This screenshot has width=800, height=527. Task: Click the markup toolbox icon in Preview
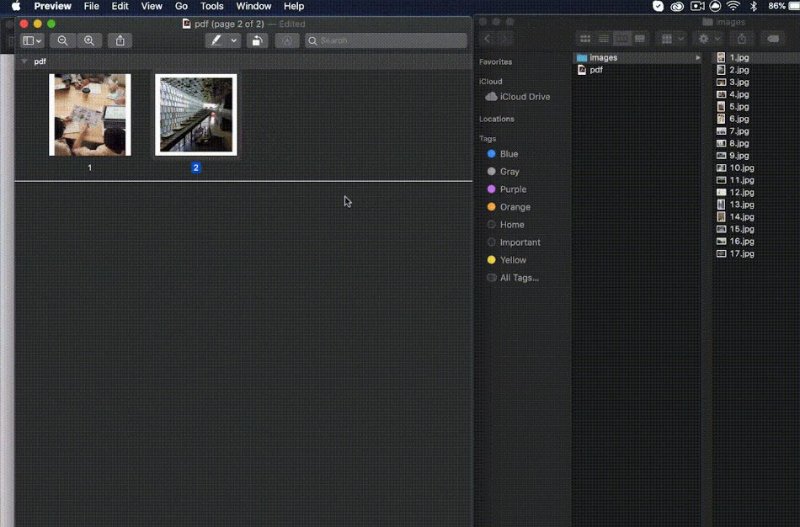287,41
